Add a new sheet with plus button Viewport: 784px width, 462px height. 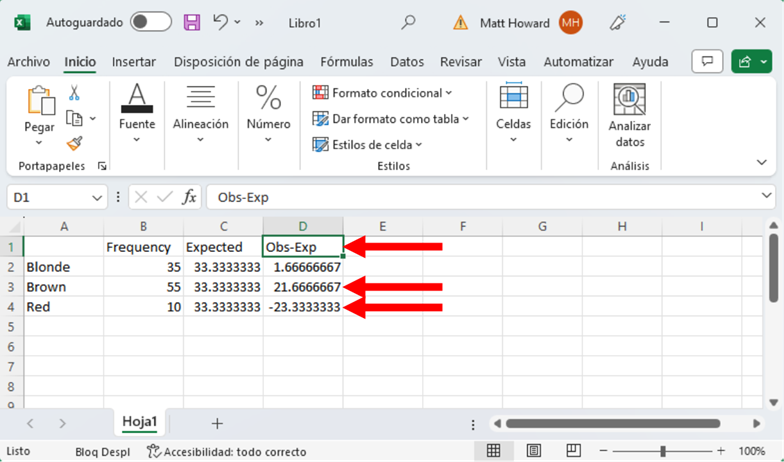click(217, 423)
